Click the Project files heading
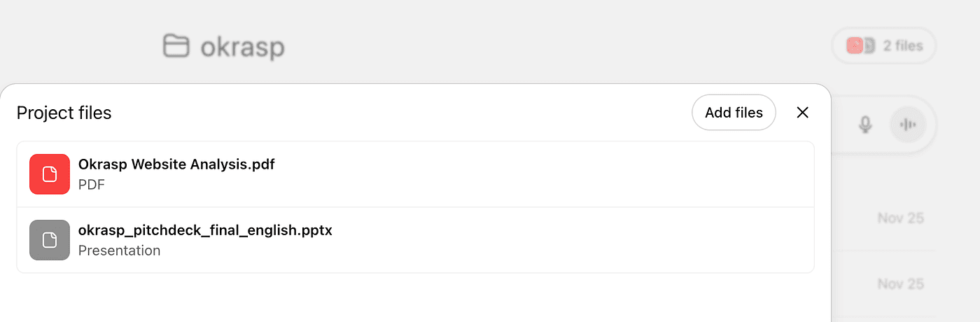 click(64, 113)
